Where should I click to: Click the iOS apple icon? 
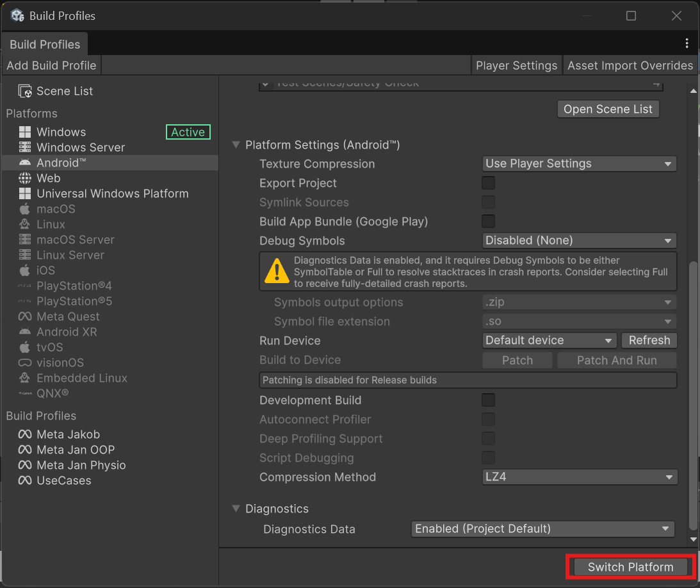pyautogui.click(x=25, y=270)
